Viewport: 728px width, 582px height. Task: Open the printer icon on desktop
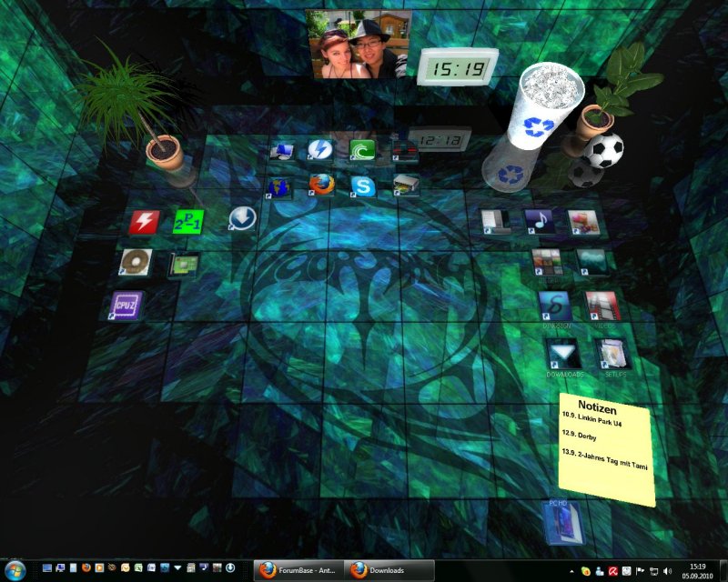click(406, 186)
